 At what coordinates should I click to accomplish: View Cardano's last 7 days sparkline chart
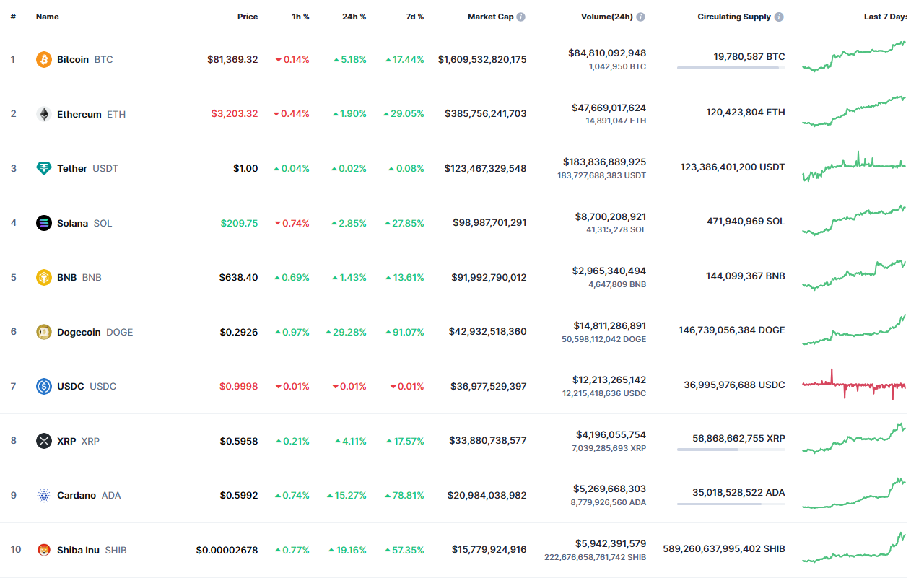click(855, 493)
